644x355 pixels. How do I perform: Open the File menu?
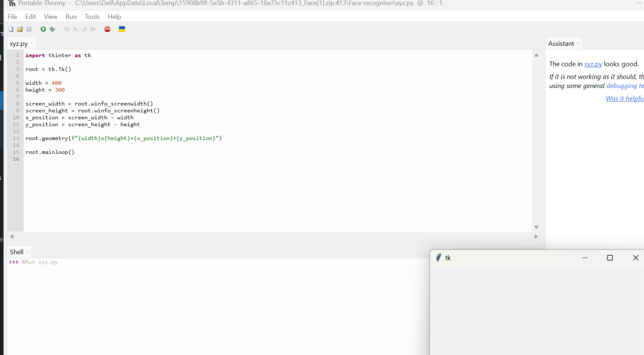[x=13, y=17]
